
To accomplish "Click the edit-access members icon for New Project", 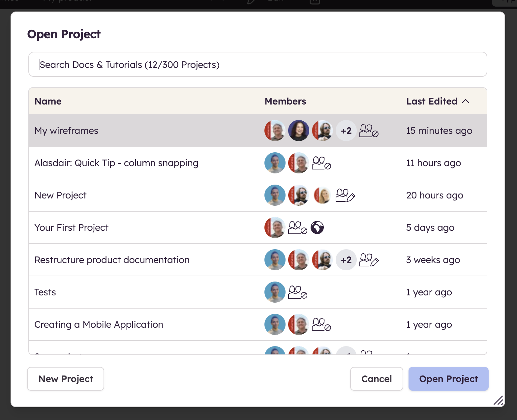I will point(345,195).
